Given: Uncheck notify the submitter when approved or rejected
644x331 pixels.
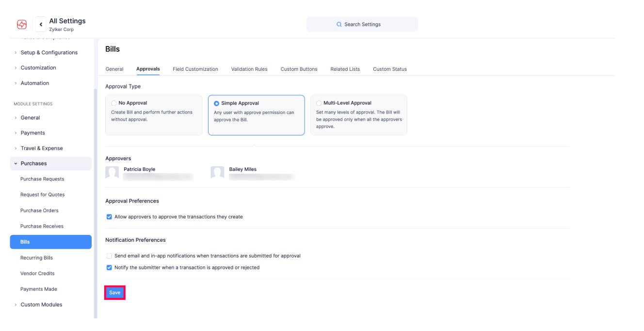Looking at the screenshot, I should click(x=109, y=267).
